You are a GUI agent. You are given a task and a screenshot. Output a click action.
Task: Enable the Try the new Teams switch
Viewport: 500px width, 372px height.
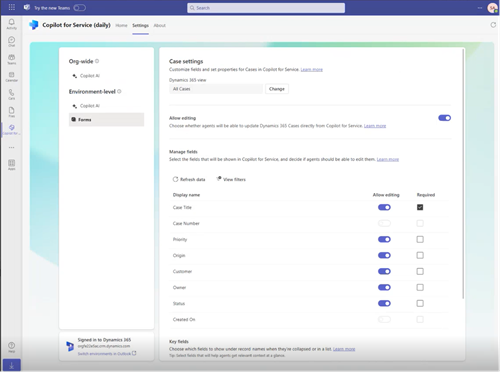pos(80,8)
